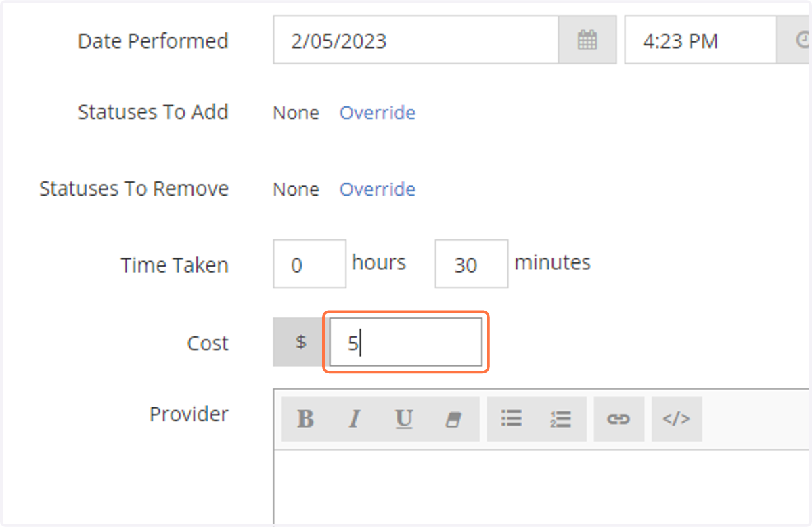Select the hours Time Taken field

(310, 264)
